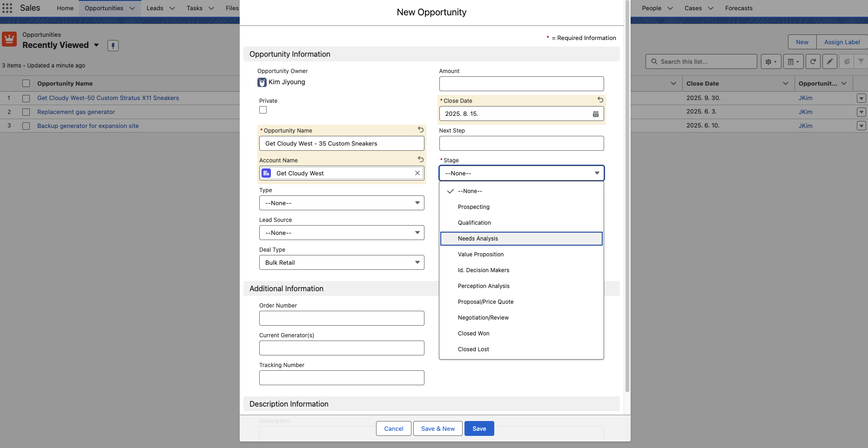Collapse the Stage dropdown
This screenshot has width=868, height=448.
tap(522, 173)
